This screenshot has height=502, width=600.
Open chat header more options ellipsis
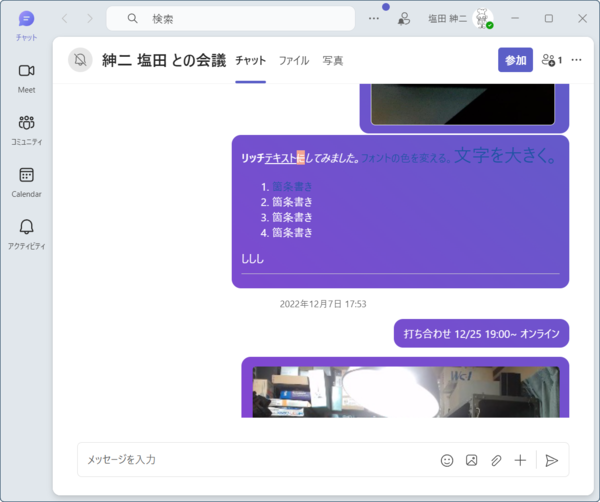576,60
